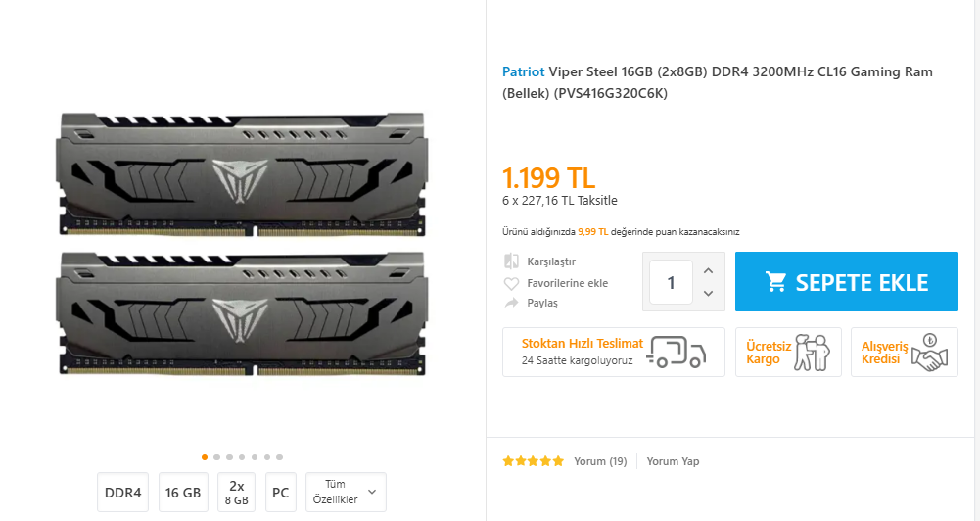Select the DDR4 specification tag
The image size is (980, 521).
click(123, 493)
